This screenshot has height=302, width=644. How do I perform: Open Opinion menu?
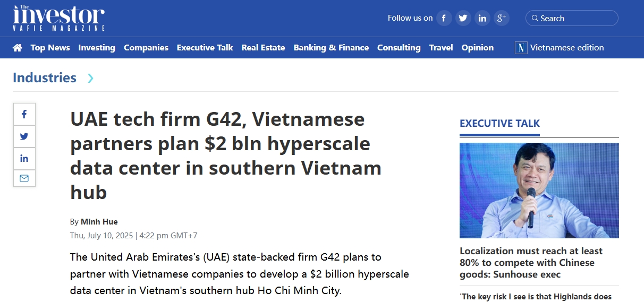(x=478, y=48)
